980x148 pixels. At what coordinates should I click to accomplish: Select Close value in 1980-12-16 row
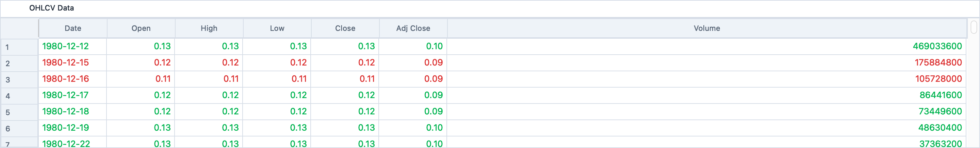[x=345, y=79]
